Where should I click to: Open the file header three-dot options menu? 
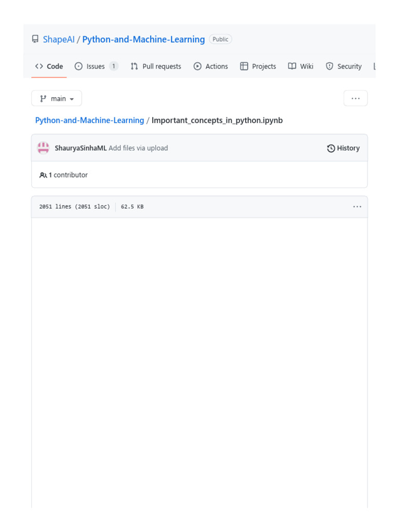tap(357, 207)
